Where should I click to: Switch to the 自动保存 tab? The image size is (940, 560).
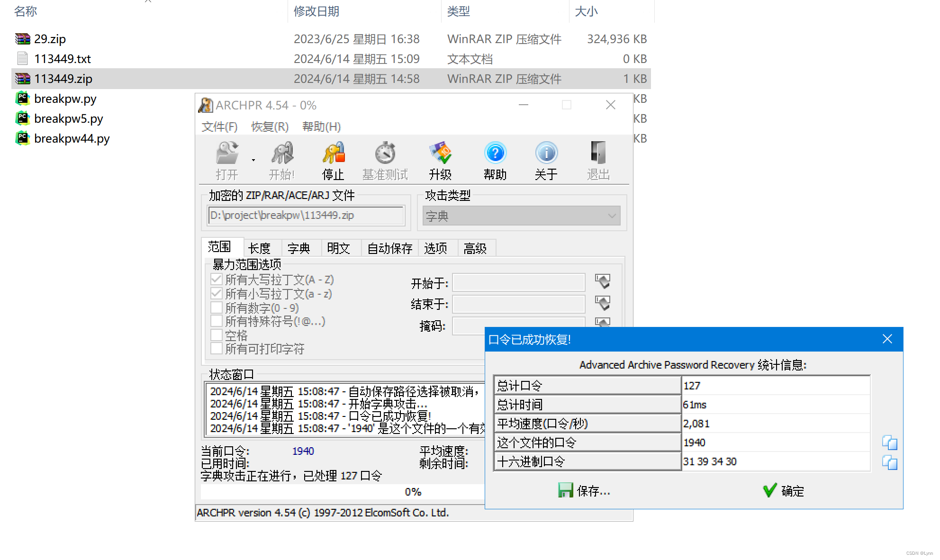pyautogui.click(x=390, y=248)
